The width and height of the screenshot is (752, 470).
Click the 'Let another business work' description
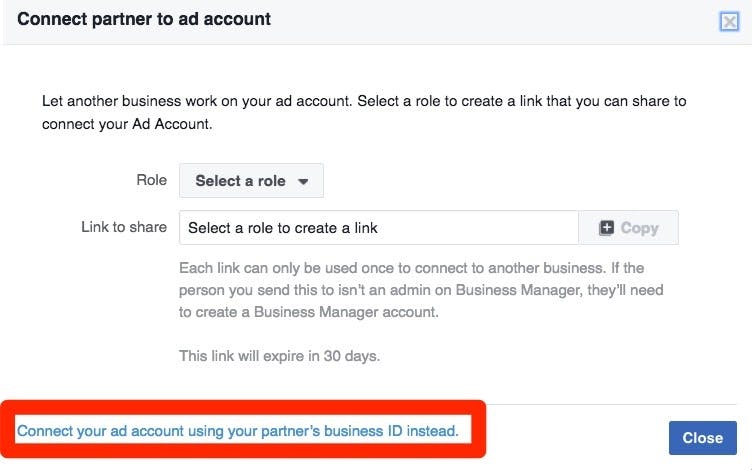(364, 101)
